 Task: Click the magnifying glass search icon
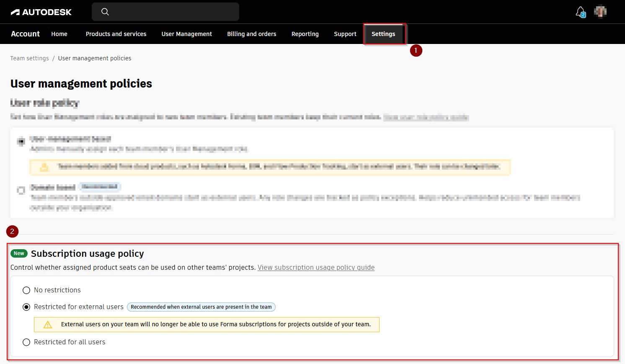105,12
